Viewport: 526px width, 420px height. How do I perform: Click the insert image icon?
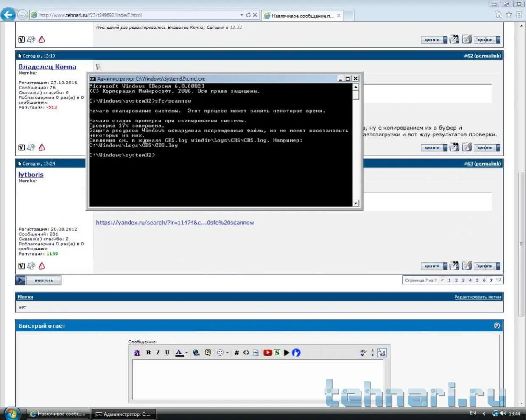tap(255, 353)
